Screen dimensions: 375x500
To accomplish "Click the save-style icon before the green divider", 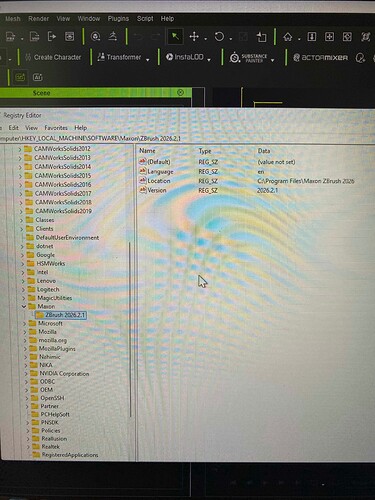I will pyautogui.click(x=69, y=36).
